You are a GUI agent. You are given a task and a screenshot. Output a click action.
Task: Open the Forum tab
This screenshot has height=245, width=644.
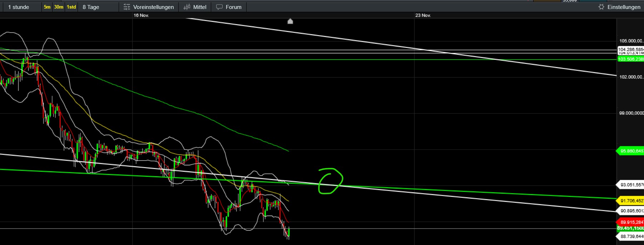point(233,7)
